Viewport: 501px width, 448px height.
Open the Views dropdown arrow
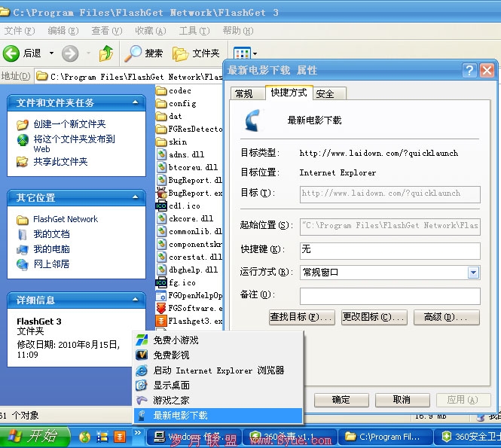tap(255, 53)
